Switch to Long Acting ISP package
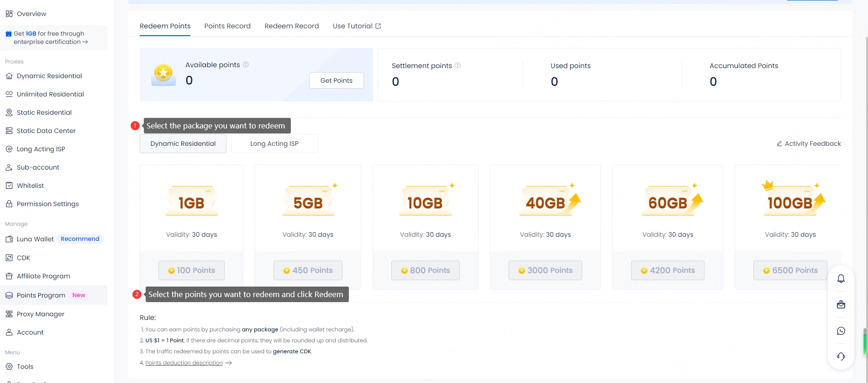Viewport: 868px width, 383px height. click(274, 144)
